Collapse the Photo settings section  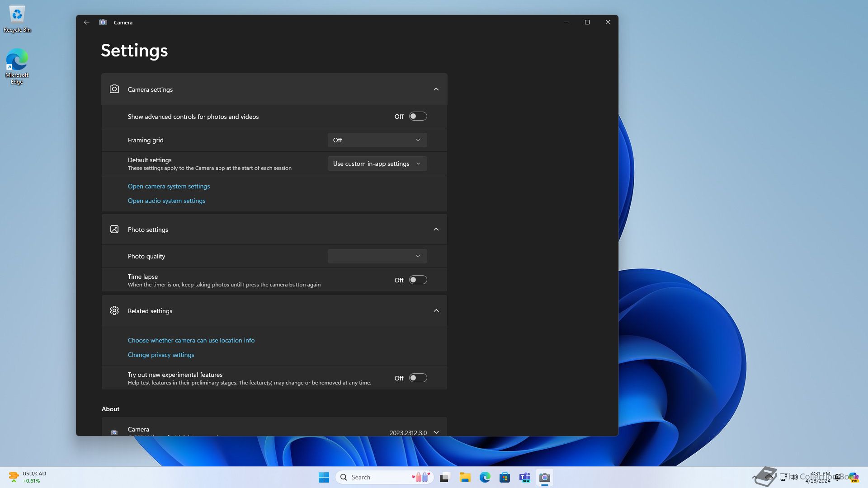[436, 229]
